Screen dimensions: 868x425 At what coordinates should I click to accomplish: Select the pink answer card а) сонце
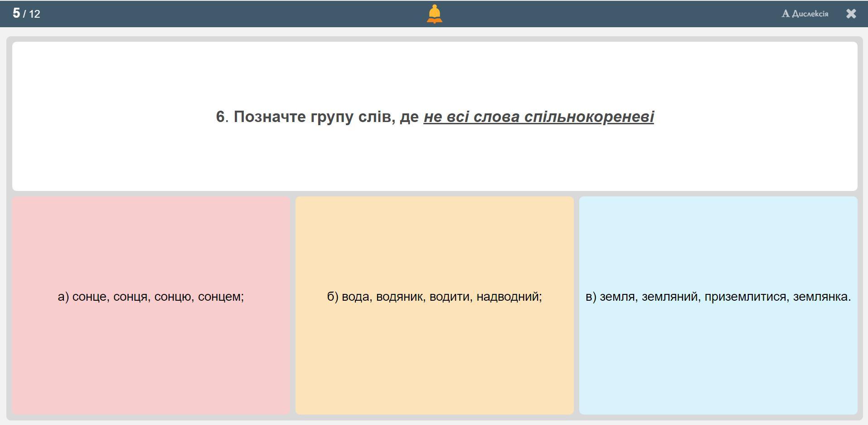[151, 340]
